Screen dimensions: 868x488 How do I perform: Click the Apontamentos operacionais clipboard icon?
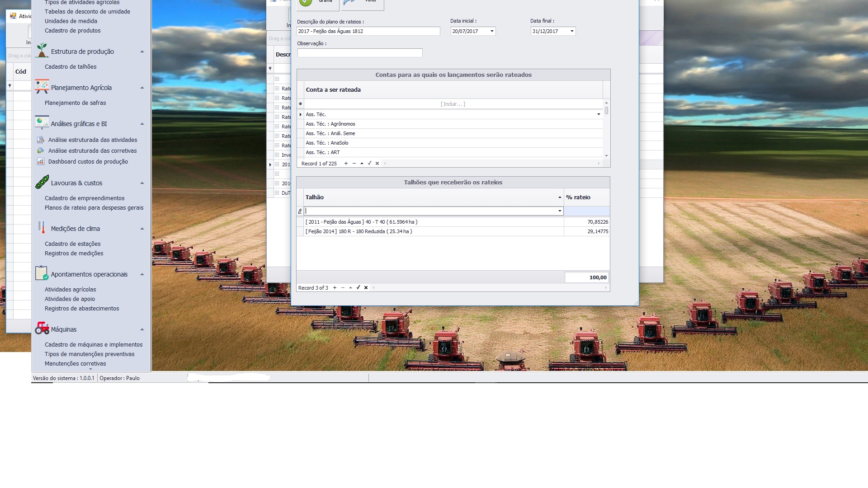(x=42, y=273)
